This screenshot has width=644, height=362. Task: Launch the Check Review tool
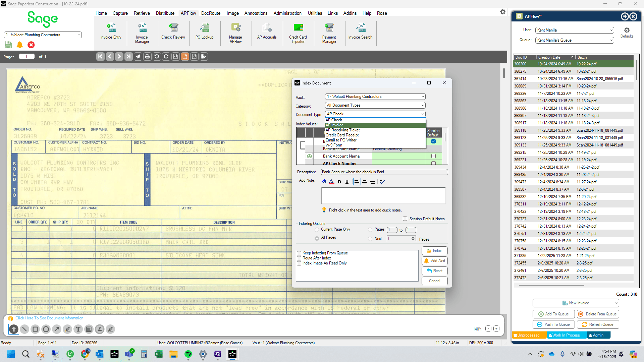point(173,32)
